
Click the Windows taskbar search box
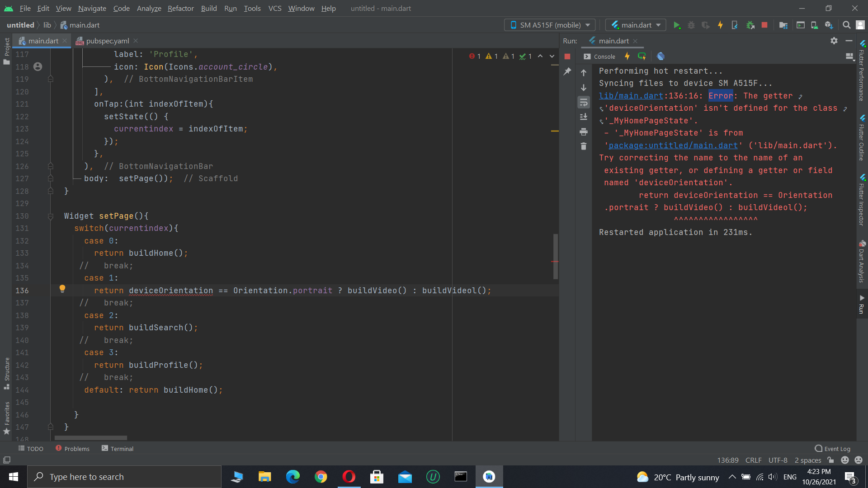point(124,477)
